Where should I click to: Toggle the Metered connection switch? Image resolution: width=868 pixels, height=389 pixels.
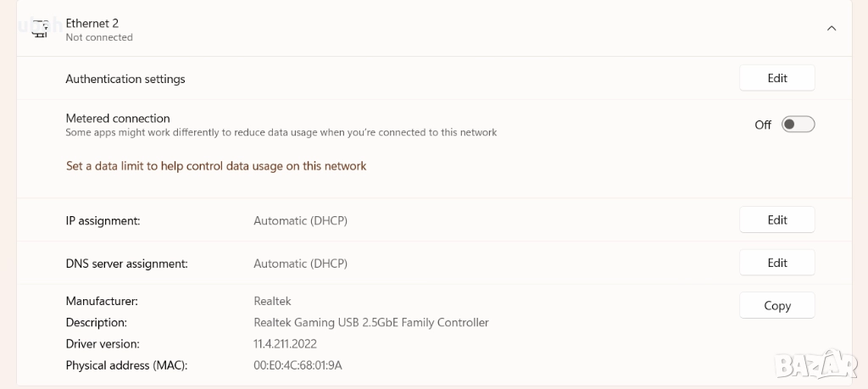tap(798, 125)
